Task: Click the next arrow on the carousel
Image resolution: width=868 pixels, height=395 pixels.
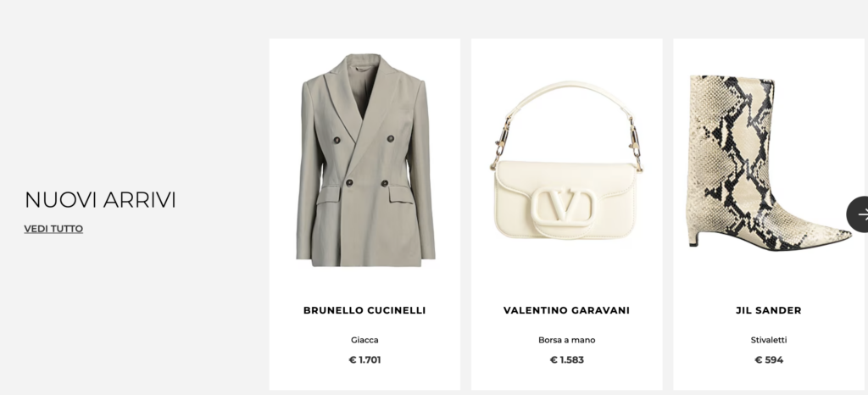Action: click(858, 214)
